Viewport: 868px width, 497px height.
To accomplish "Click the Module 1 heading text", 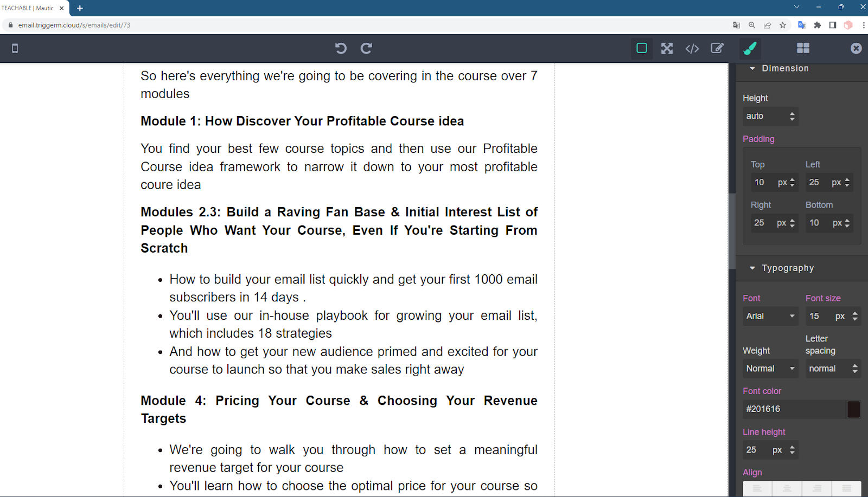I will tap(302, 121).
